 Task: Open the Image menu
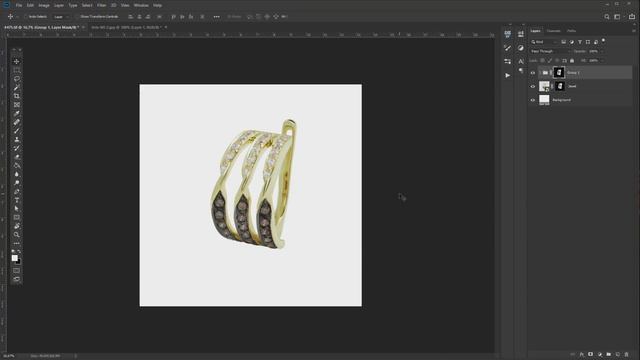tap(44, 5)
